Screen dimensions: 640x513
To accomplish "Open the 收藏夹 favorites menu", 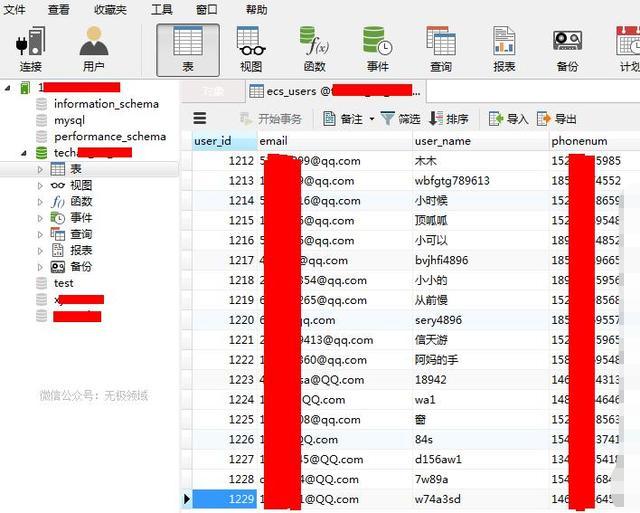I will [x=110, y=9].
